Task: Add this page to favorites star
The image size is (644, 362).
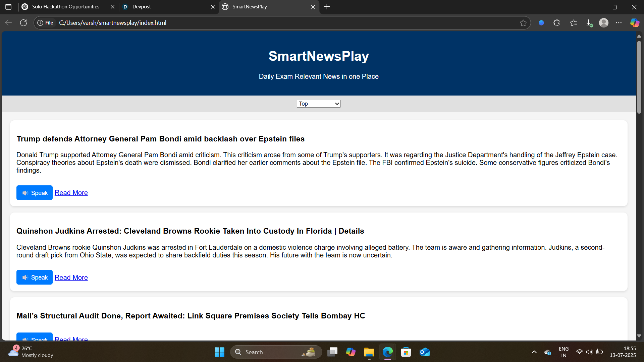Action: (523, 23)
